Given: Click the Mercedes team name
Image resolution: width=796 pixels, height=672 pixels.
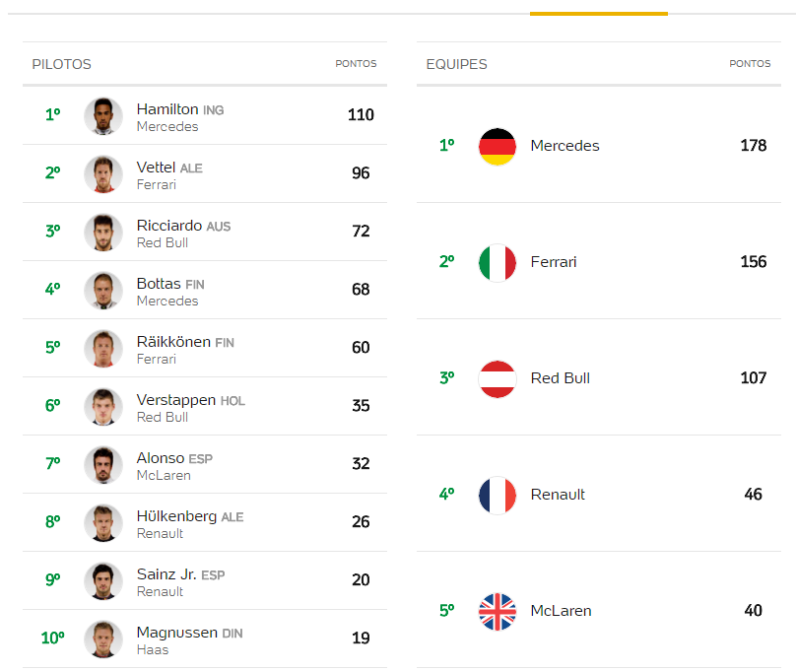Looking at the screenshot, I should pyautogui.click(x=564, y=146).
